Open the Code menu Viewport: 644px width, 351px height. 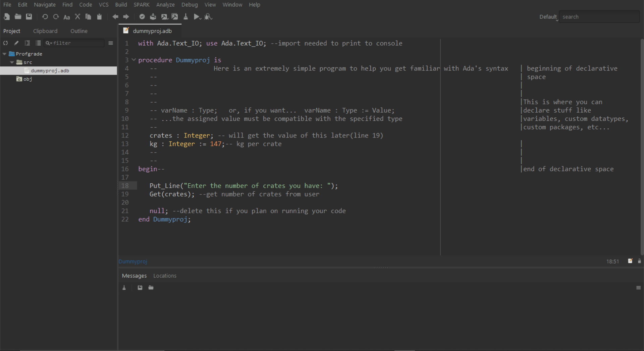[86, 5]
